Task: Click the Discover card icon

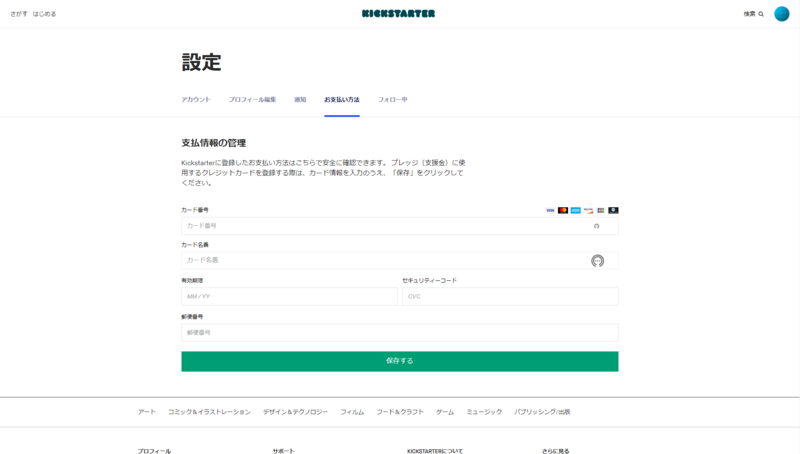Action: [x=588, y=210]
